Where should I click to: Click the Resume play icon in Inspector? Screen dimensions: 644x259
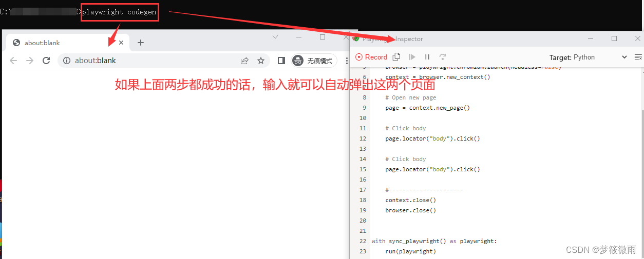point(412,57)
